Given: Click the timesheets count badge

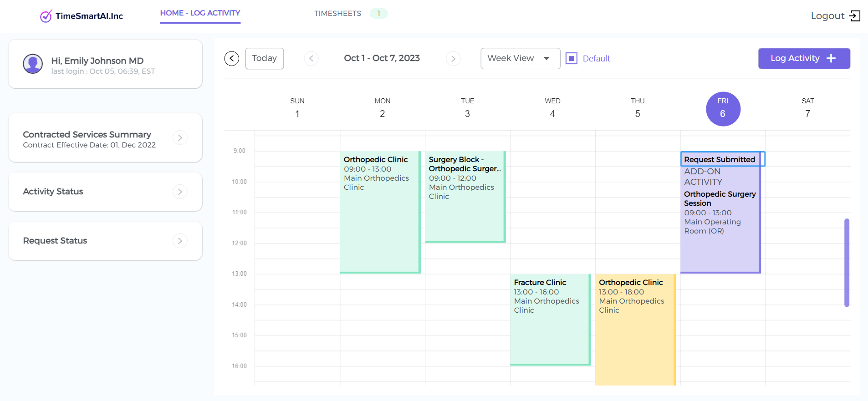Looking at the screenshot, I should pos(378,14).
